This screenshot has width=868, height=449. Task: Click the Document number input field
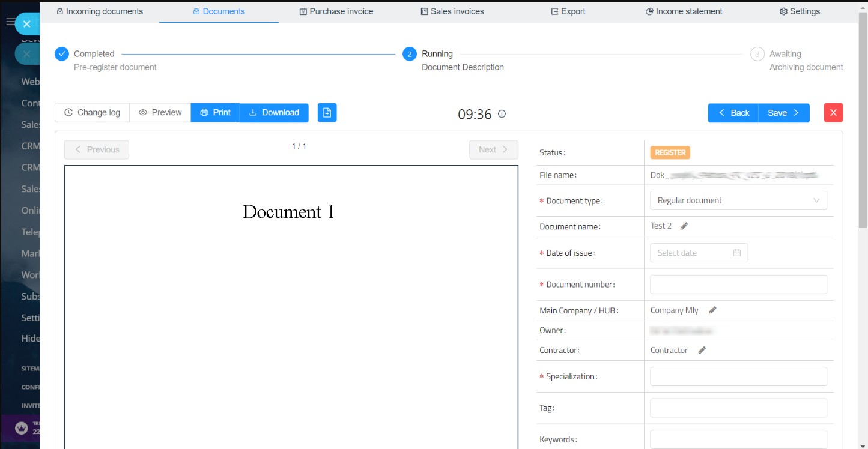[738, 285]
